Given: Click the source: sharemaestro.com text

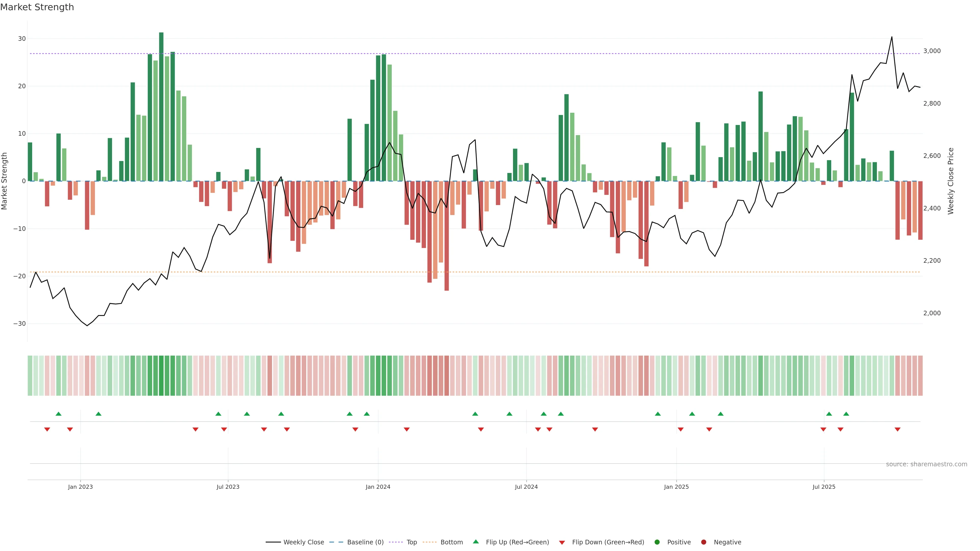Looking at the screenshot, I should click(x=926, y=464).
